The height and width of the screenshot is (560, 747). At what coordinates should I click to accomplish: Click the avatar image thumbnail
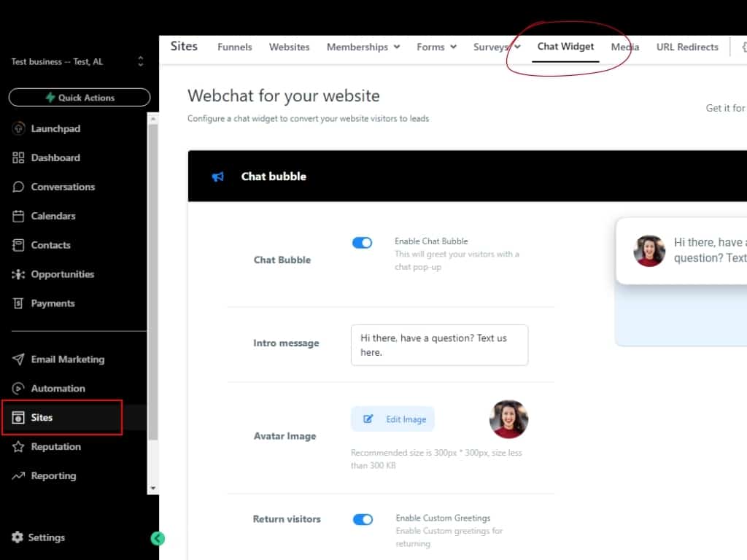[x=508, y=419]
